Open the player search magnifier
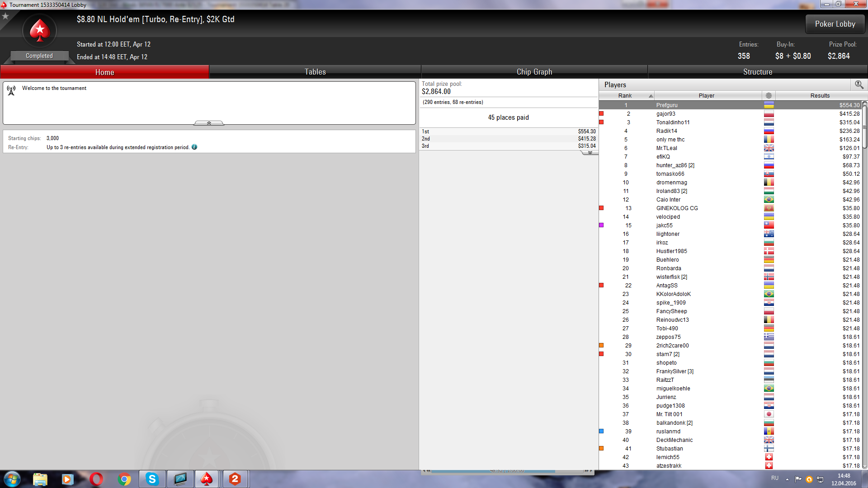The height and width of the screenshot is (488, 868). pyautogui.click(x=859, y=84)
